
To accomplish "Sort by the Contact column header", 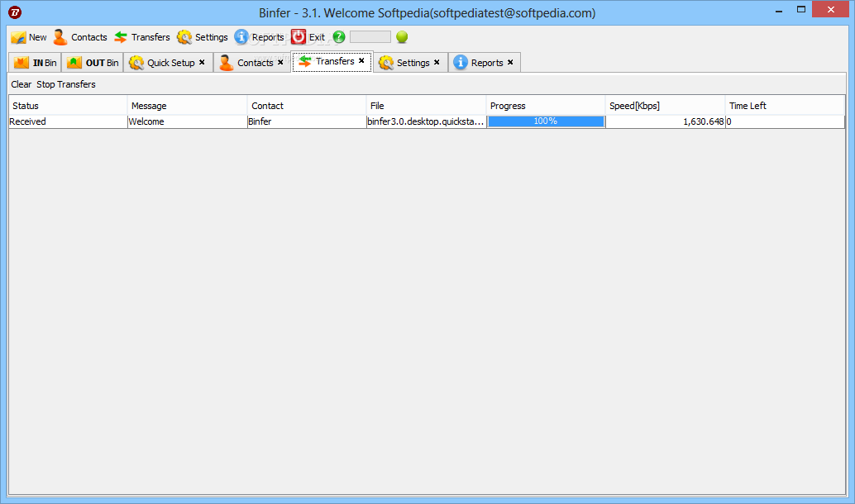I will [x=307, y=106].
